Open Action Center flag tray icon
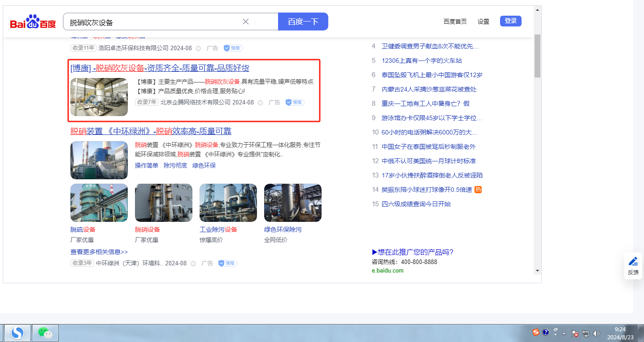The image size is (644, 342). [x=575, y=333]
